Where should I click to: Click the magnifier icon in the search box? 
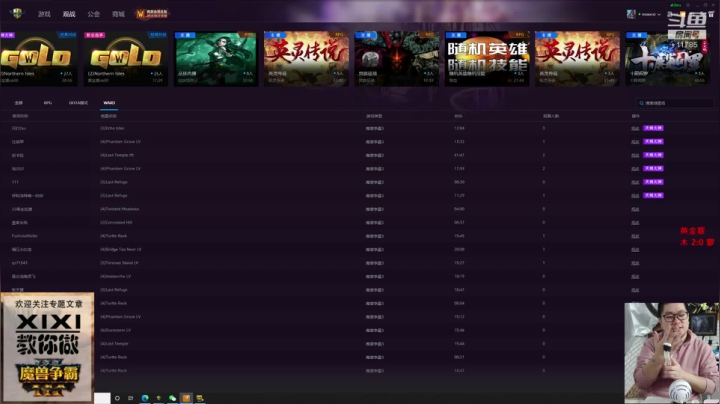pyautogui.click(x=641, y=103)
